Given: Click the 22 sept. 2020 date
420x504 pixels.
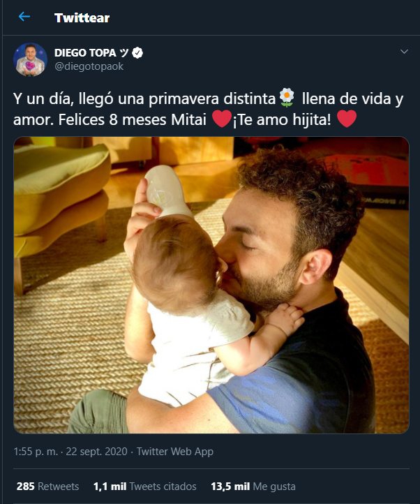Looking at the screenshot, I should (97, 452).
